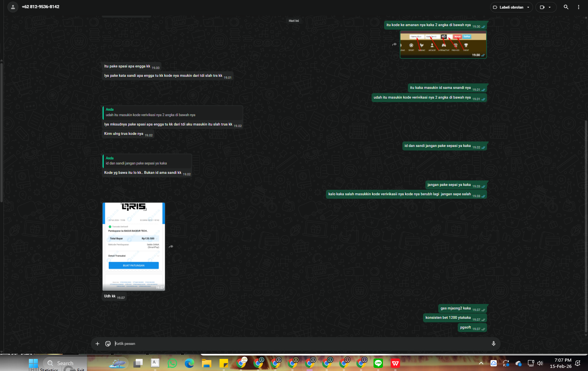The image size is (588, 371).
Task: Open the three-dot chat menu
Action: click(x=579, y=7)
